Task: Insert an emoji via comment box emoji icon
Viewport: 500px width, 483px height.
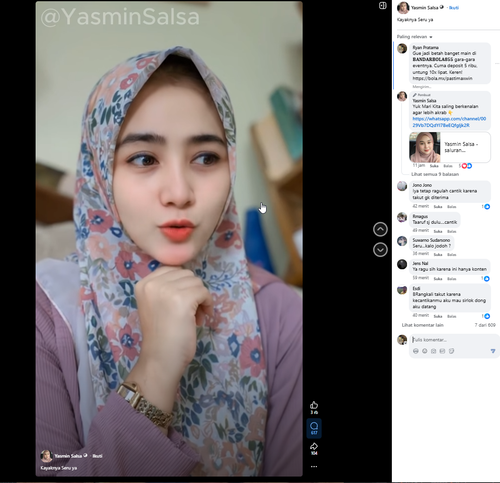Action: click(424, 351)
